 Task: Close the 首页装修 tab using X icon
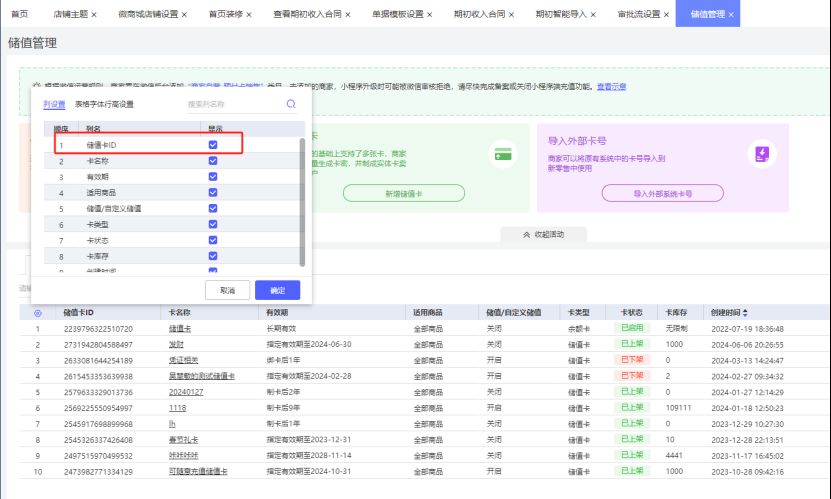coord(248,14)
